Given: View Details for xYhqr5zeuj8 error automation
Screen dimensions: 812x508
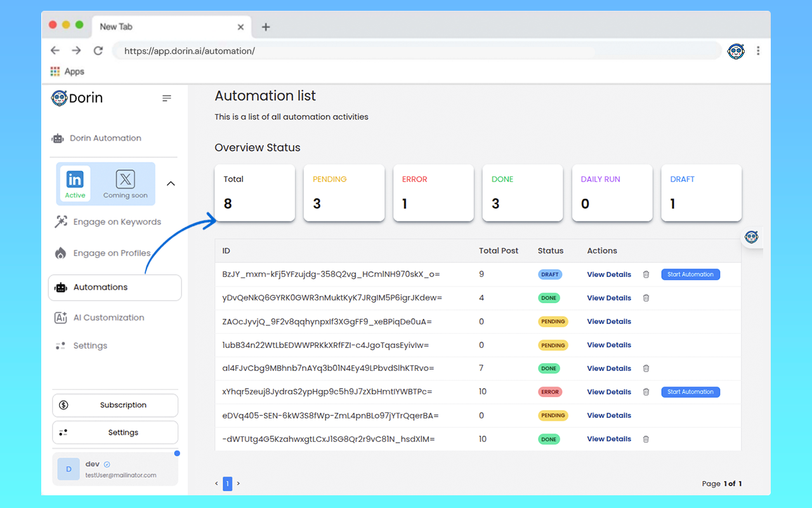Looking at the screenshot, I should tap(609, 392).
